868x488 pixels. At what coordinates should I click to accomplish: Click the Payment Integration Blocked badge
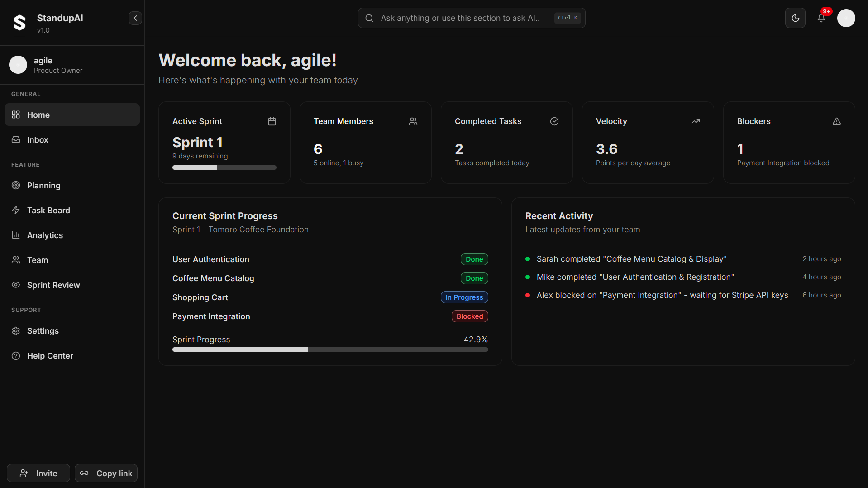pos(469,316)
